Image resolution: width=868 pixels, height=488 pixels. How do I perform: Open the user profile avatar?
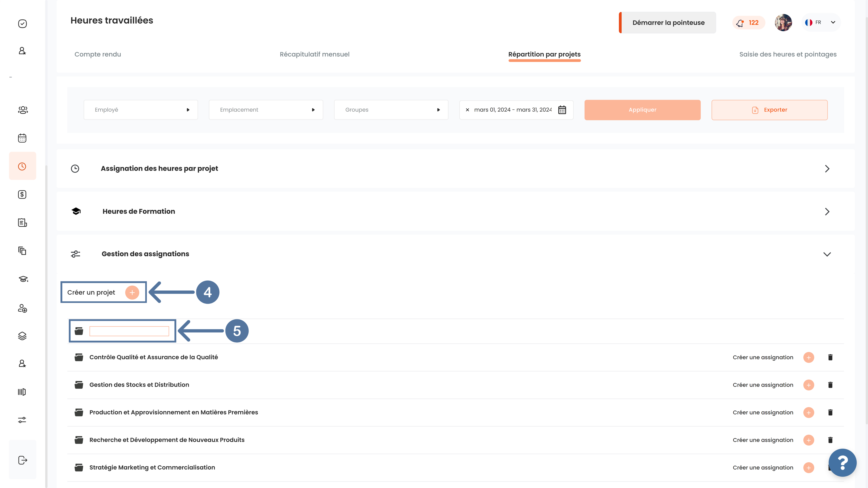coord(783,23)
